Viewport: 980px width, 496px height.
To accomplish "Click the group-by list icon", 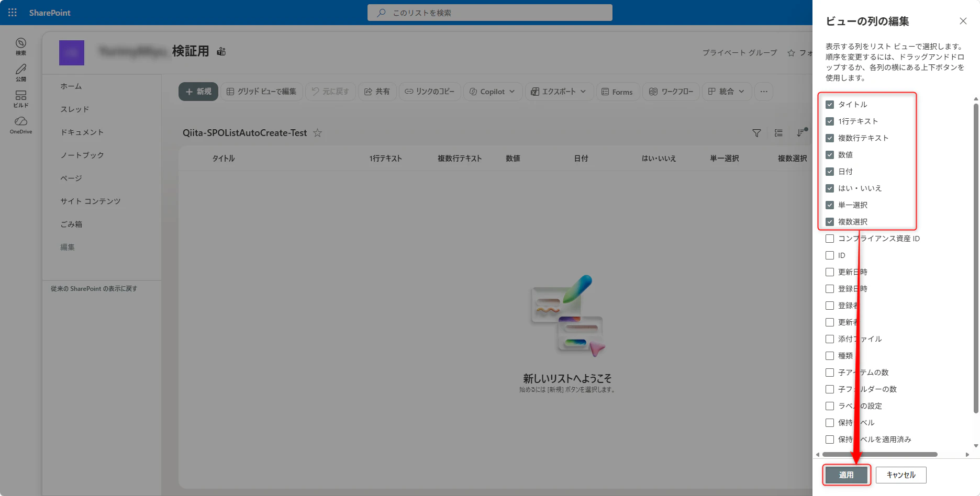I will coord(779,133).
